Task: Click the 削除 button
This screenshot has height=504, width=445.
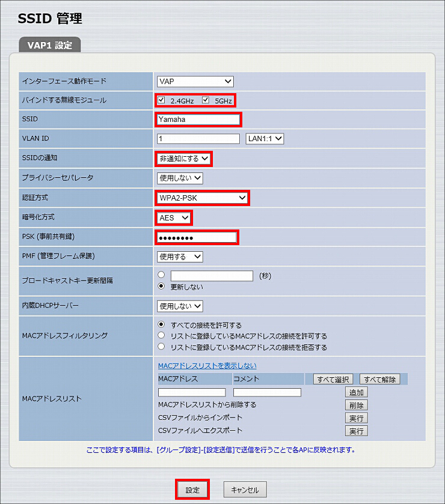Action: [x=356, y=405]
